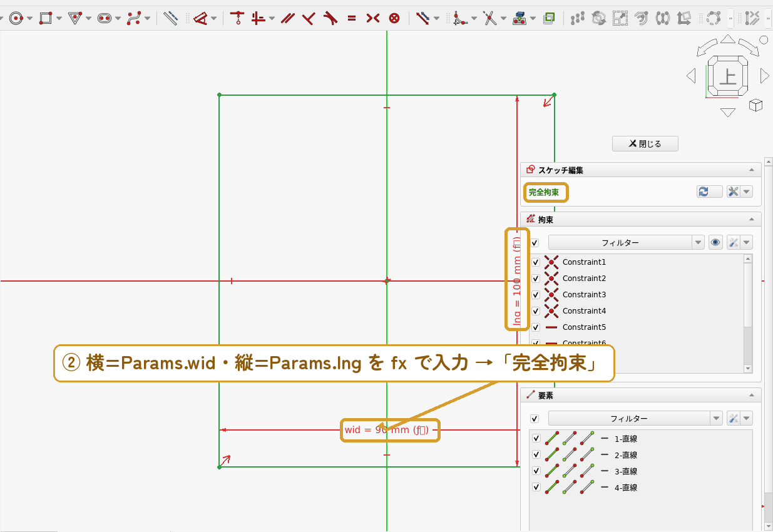Screen dimensions: 773x532
Task: Uncheck the Constraint5 checkbox
Action: [536, 327]
